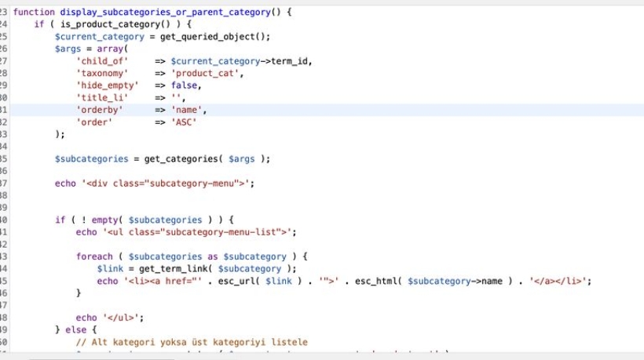Click the foreach keyword

(x=94, y=256)
